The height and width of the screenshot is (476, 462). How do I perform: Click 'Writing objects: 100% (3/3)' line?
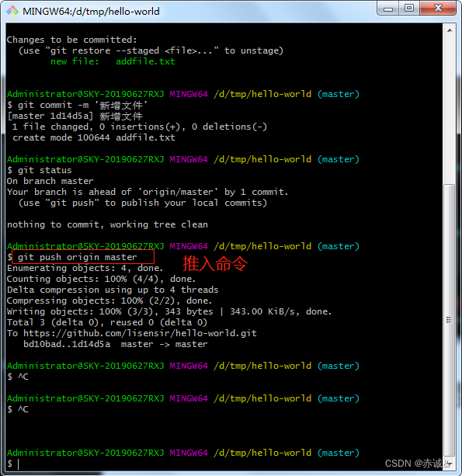169,311
